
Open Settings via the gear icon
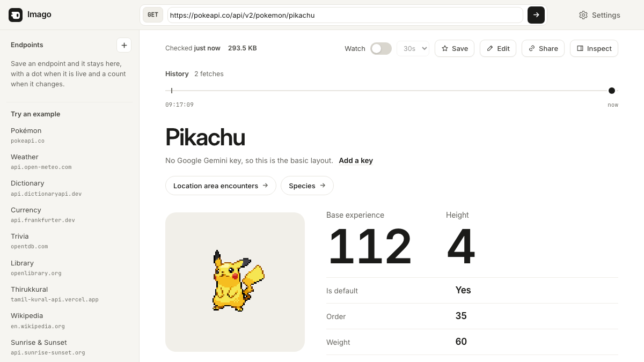point(599,15)
